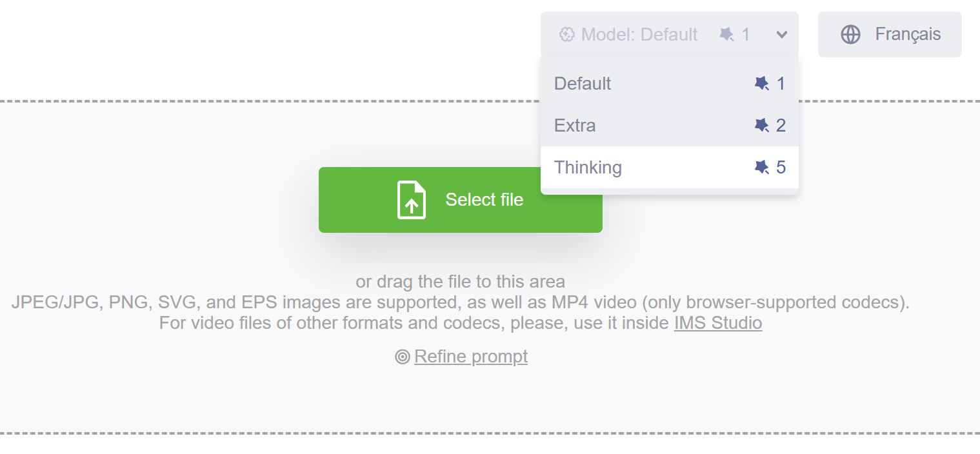Click the credit star icon beside Extra
Viewport: 980px width, 454px height.
click(762, 126)
